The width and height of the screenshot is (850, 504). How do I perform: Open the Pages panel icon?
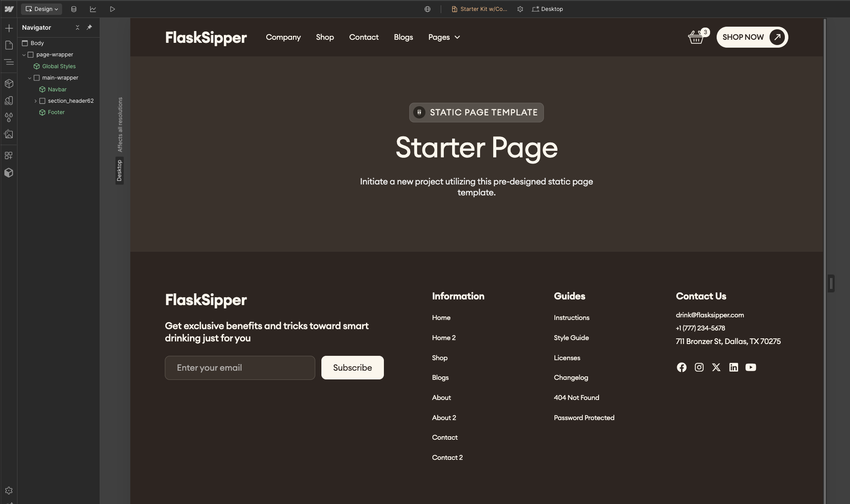(x=9, y=45)
